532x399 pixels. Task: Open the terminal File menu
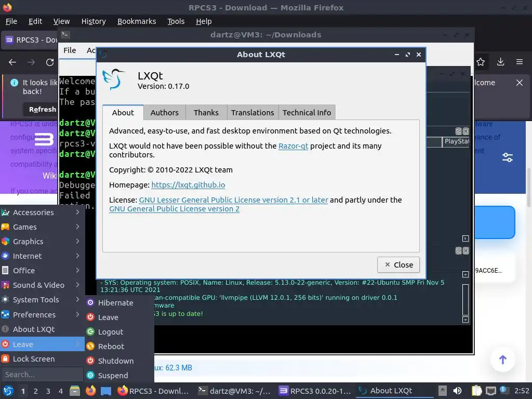[70, 50]
